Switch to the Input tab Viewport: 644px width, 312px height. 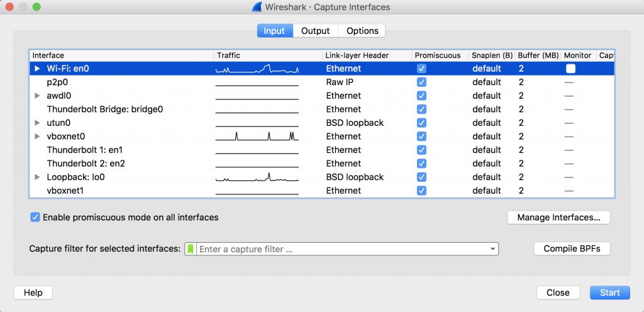(x=274, y=31)
